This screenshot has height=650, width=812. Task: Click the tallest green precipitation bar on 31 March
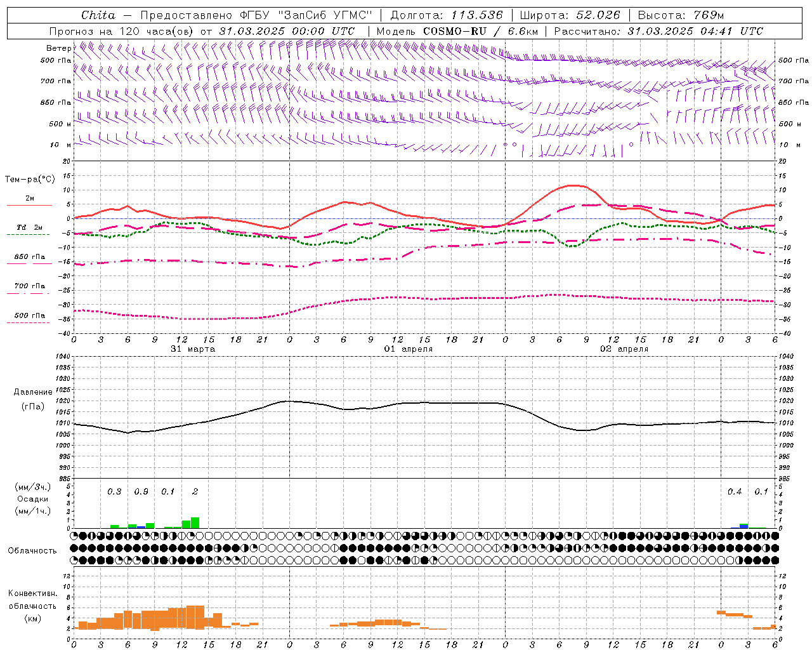click(195, 522)
